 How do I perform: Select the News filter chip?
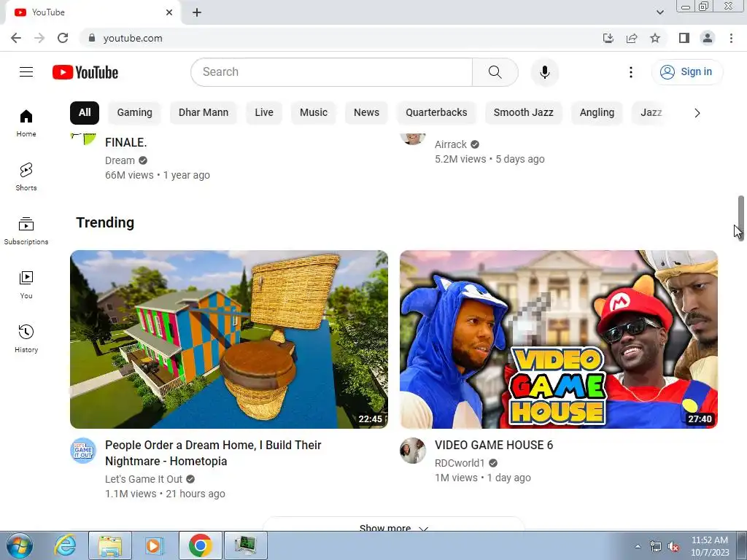click(x=366, y=113)
